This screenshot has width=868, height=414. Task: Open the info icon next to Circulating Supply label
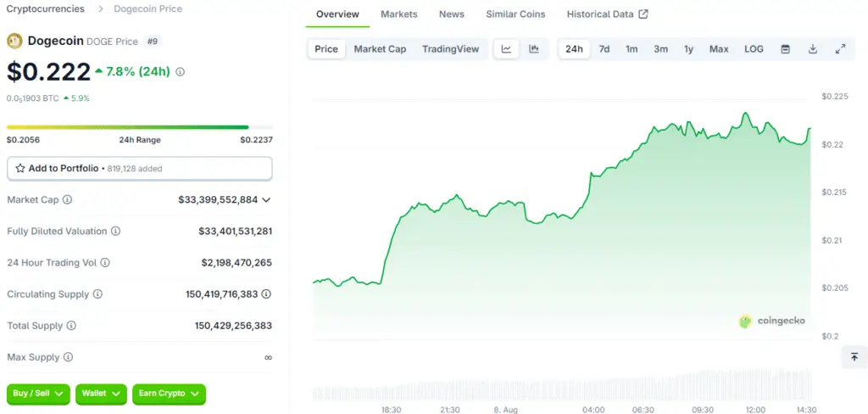click(97, 294)
